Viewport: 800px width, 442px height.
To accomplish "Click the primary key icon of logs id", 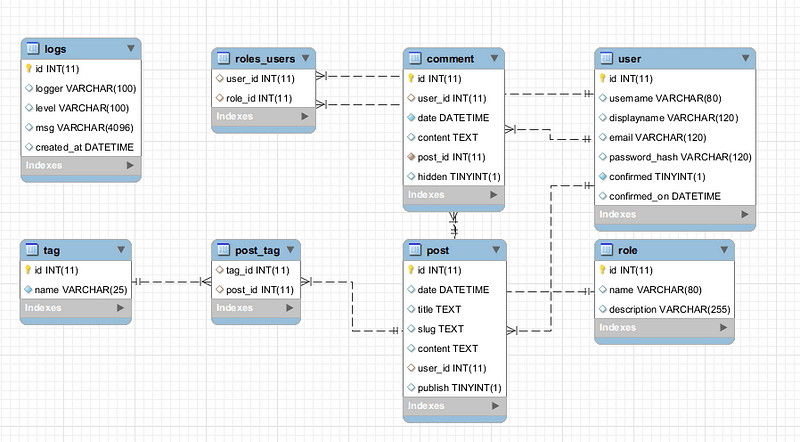I will 29,68.
